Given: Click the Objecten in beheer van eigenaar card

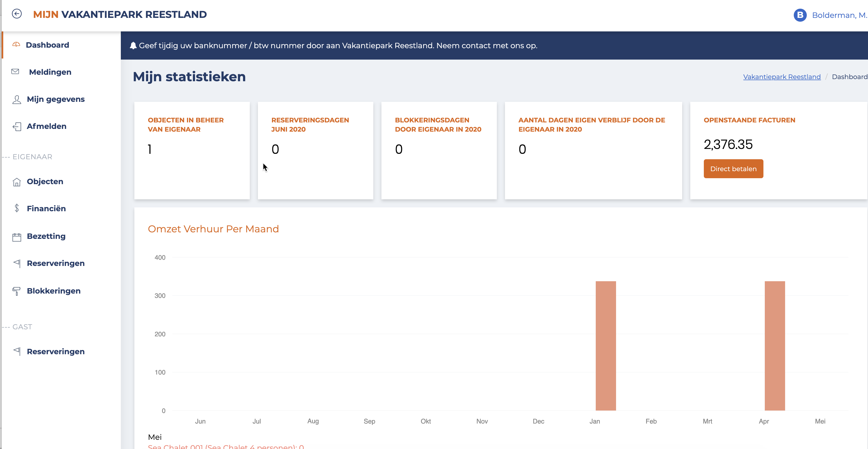Looking at the screenshot, I should (192, 151).
